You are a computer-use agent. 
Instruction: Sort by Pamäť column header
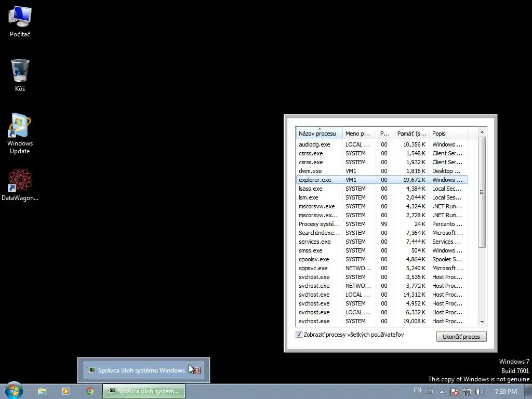pyautogui.click(x=411, y=134)
